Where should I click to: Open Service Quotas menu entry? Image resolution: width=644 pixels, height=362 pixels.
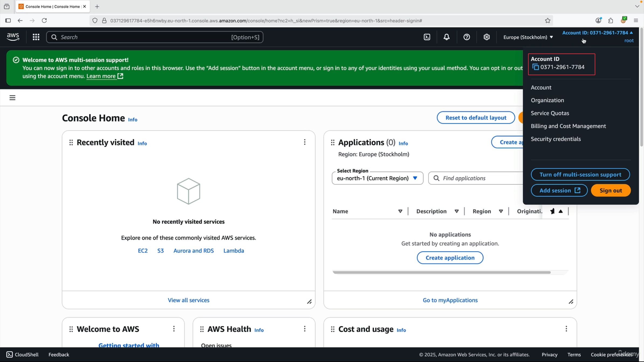tap(550, 113)
